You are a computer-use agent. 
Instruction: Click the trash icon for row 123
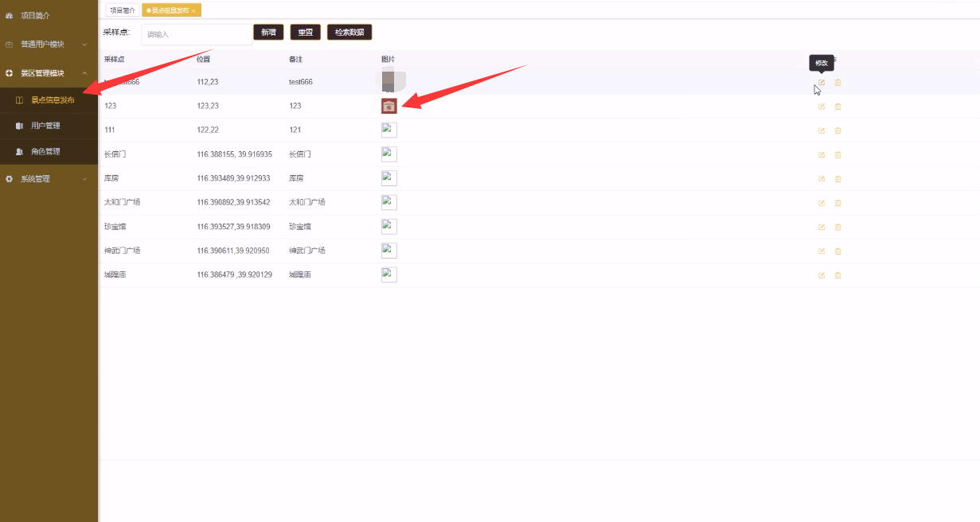coord(837,107)
